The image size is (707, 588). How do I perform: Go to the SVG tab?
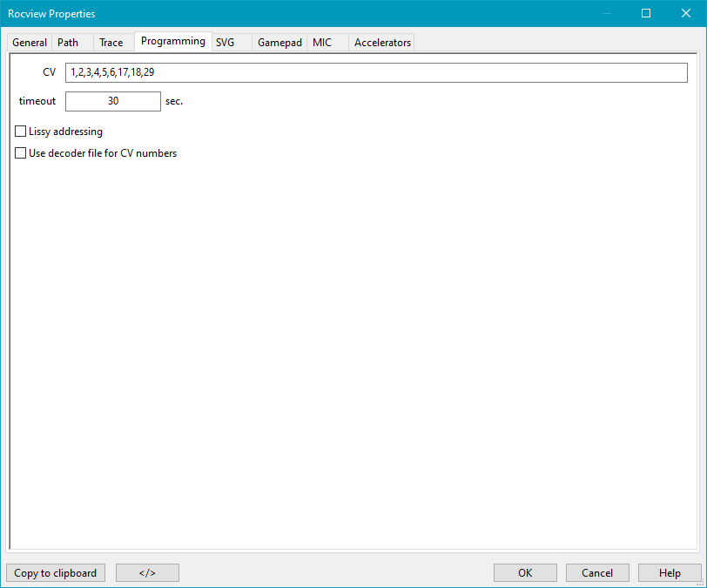(226, 43)
